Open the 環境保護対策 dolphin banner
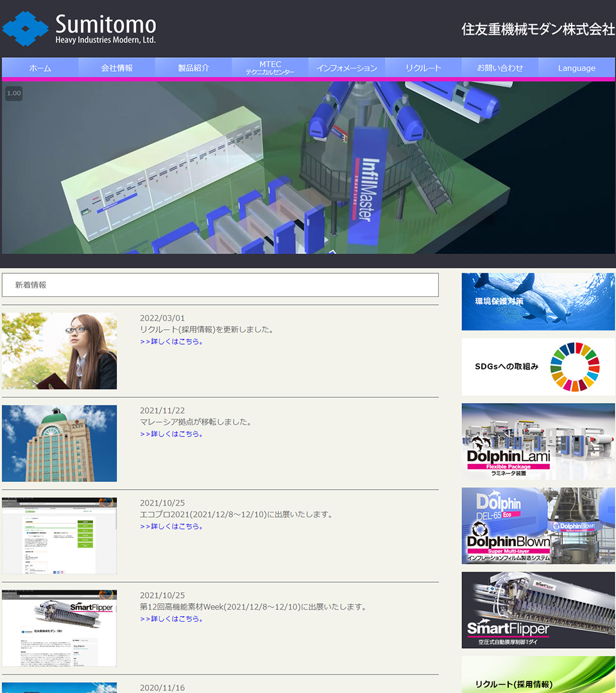Viewport: 616px width, 693px height. (x=538, y=302)
